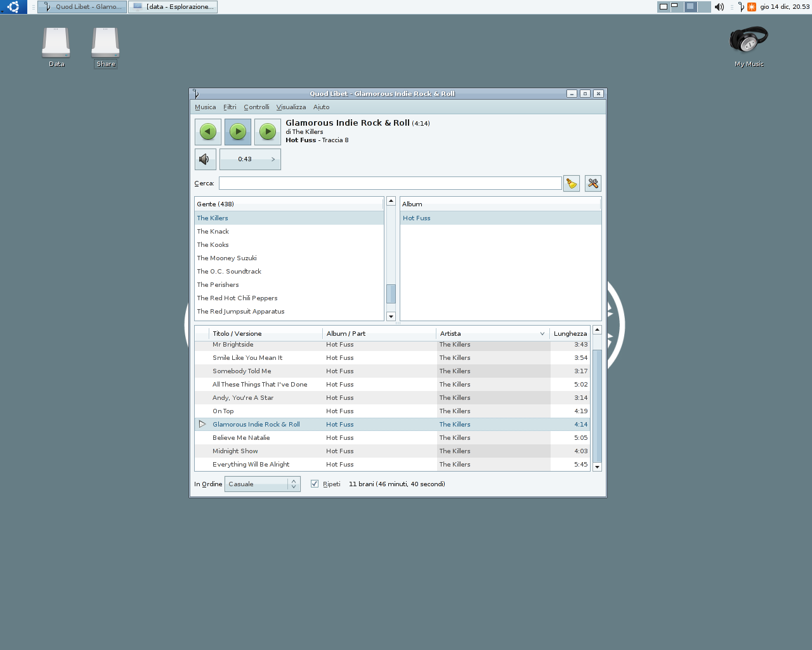812x650 pixels.
Task: Open the Aiuto menu
Action: (x=321, y=107)
